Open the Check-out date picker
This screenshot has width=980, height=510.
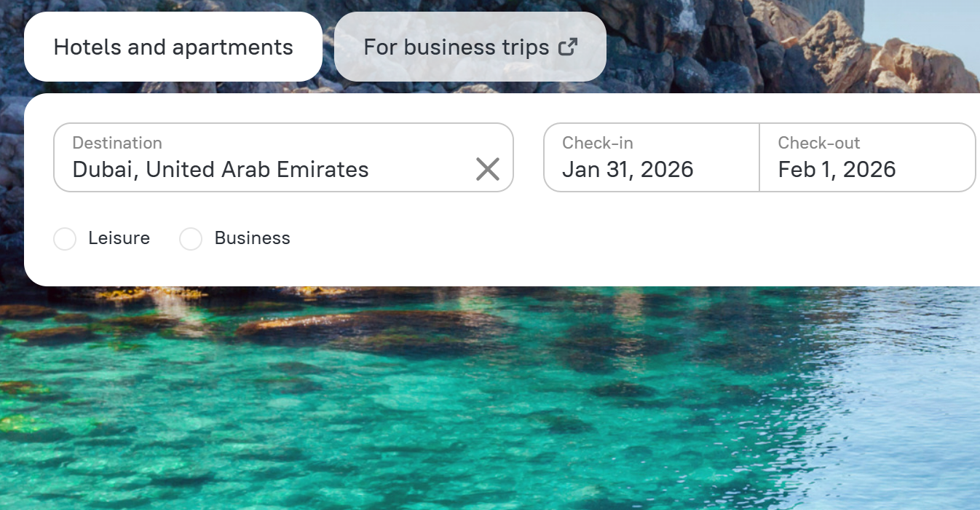pos(866,157)
